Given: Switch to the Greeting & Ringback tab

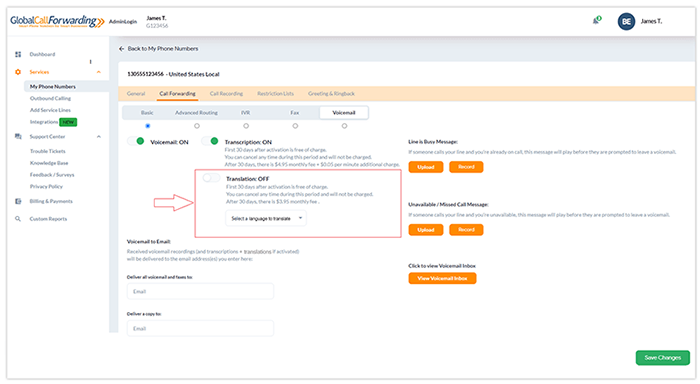Looking at the screenshot, I should click(331, 94).
